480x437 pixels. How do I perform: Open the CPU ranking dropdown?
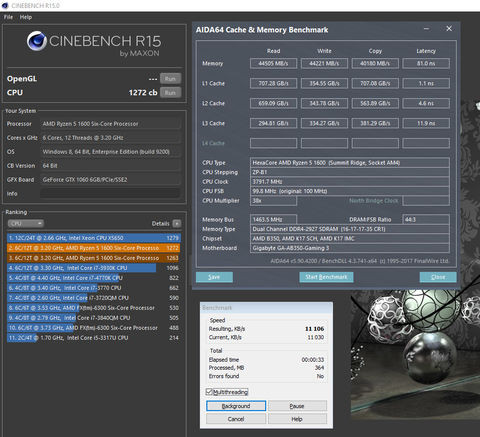pyautogui.click(x=26, y=223)
